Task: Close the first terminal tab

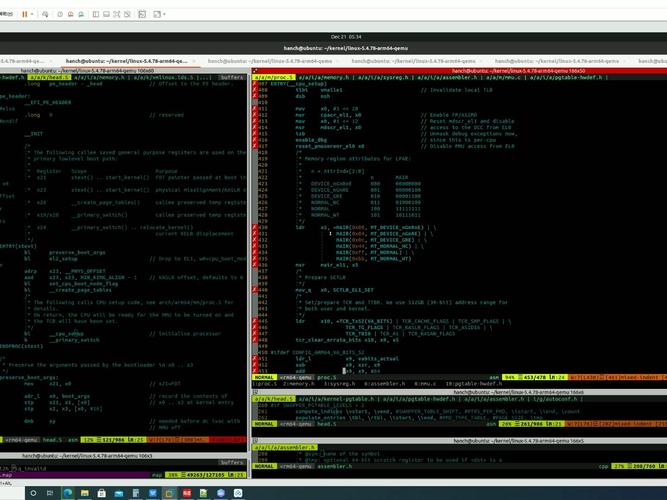Action: [50, 61]
